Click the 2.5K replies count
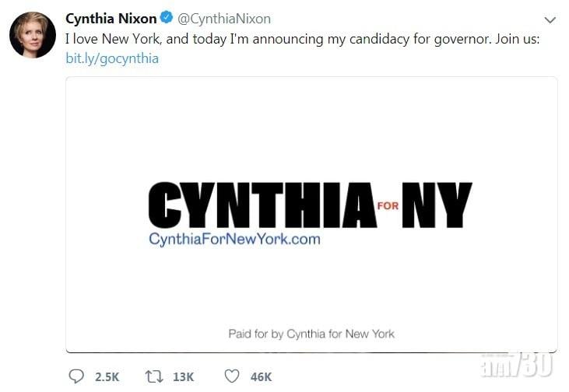 point(107,377)
